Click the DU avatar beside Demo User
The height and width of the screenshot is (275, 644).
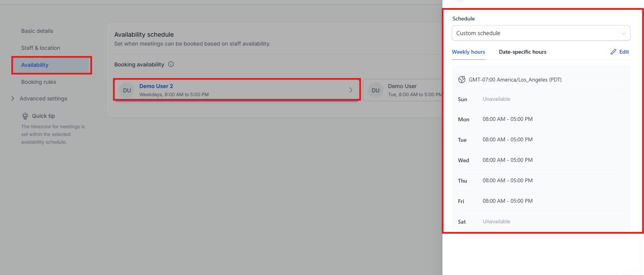pyautogui.click(x=376, y=90)
